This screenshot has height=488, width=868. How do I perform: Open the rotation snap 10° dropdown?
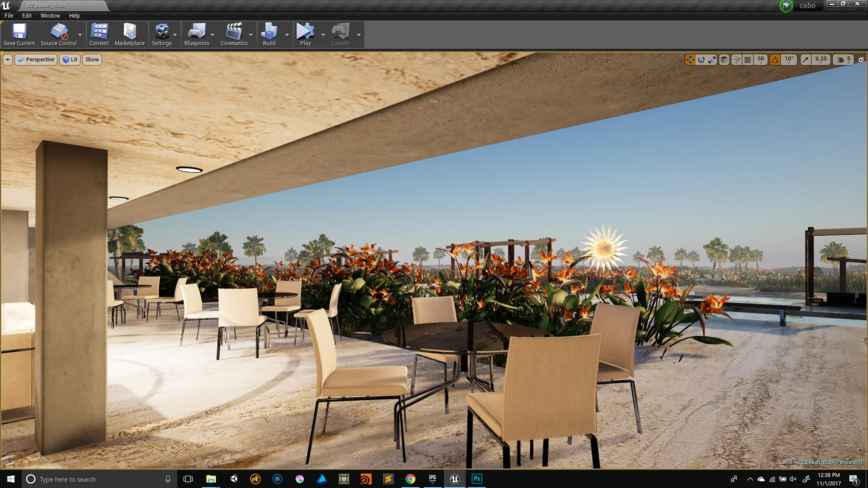[789, 60]
